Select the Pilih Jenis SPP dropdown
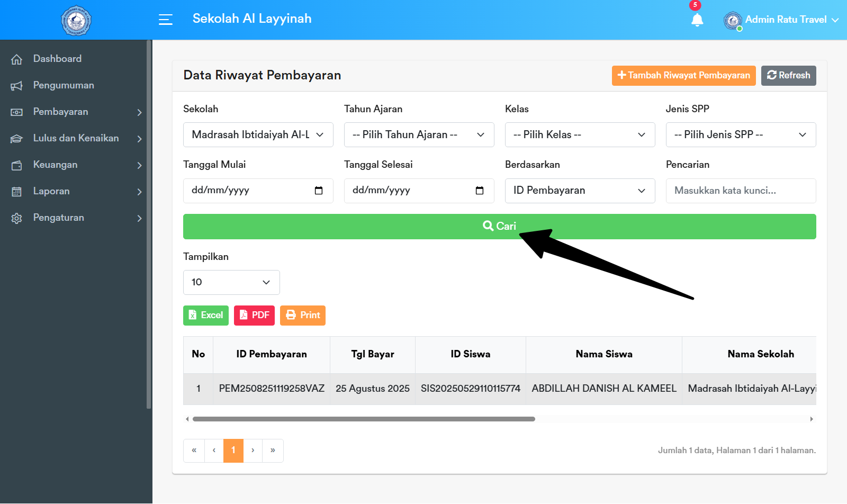Image resolution: width=847 pixels, height=504 pixels. (741, 135)
